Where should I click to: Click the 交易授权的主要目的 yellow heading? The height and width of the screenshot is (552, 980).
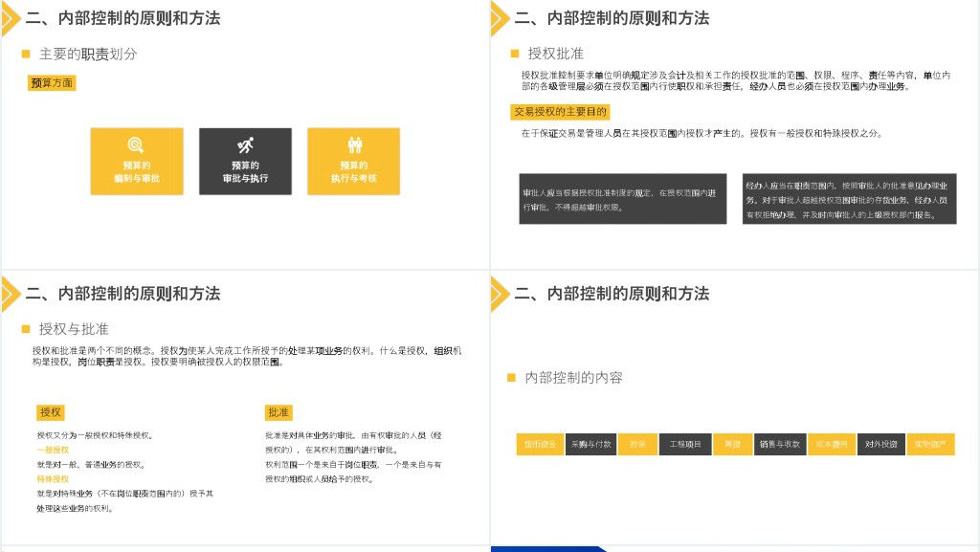click(x=560, y=112)
